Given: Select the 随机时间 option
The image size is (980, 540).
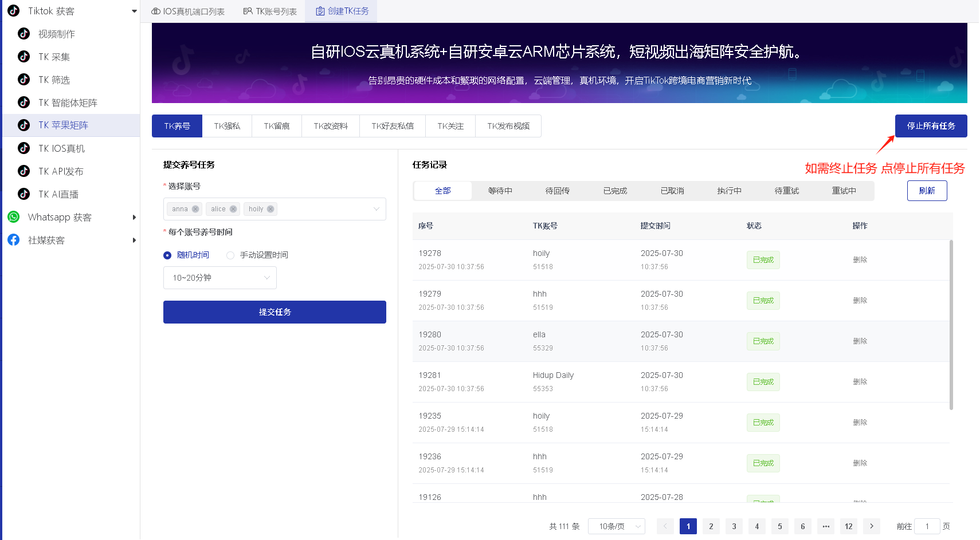Looking at the screenshot, I should pos(167,255).
